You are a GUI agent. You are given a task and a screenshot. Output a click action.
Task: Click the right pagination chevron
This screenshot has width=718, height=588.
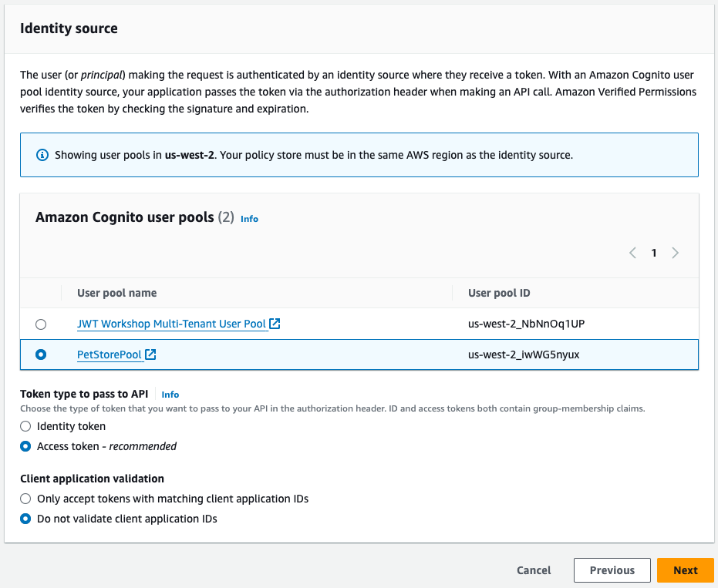pyautogui.click(x=675, y=252)
